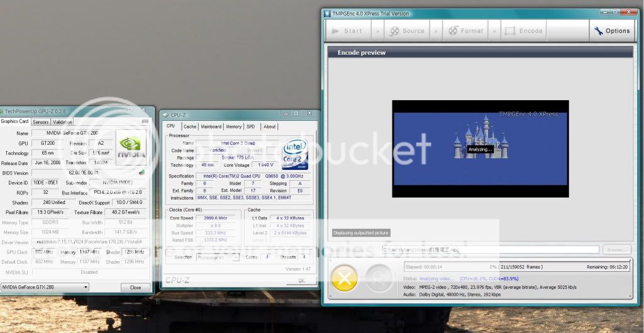Cancel encoding with the yellow X button
This screenshot has height=333, width=644.
pyautogui.click(x=344, y=279)
